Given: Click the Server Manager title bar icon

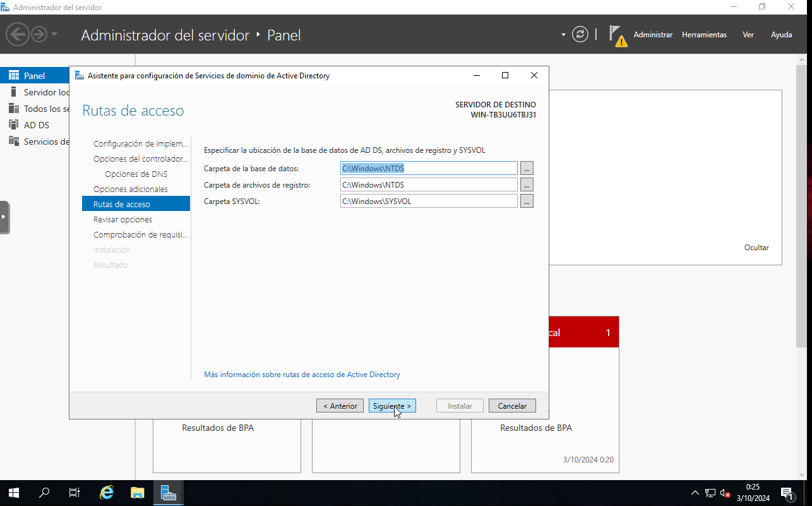Looking at the screenshot, I should 6,7.
